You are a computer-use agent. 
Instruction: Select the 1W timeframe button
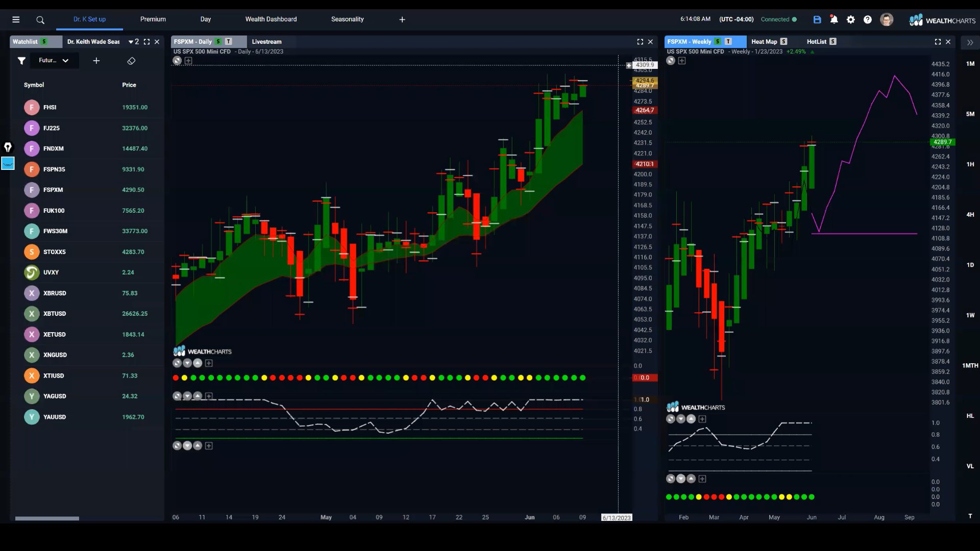[970, 315]
